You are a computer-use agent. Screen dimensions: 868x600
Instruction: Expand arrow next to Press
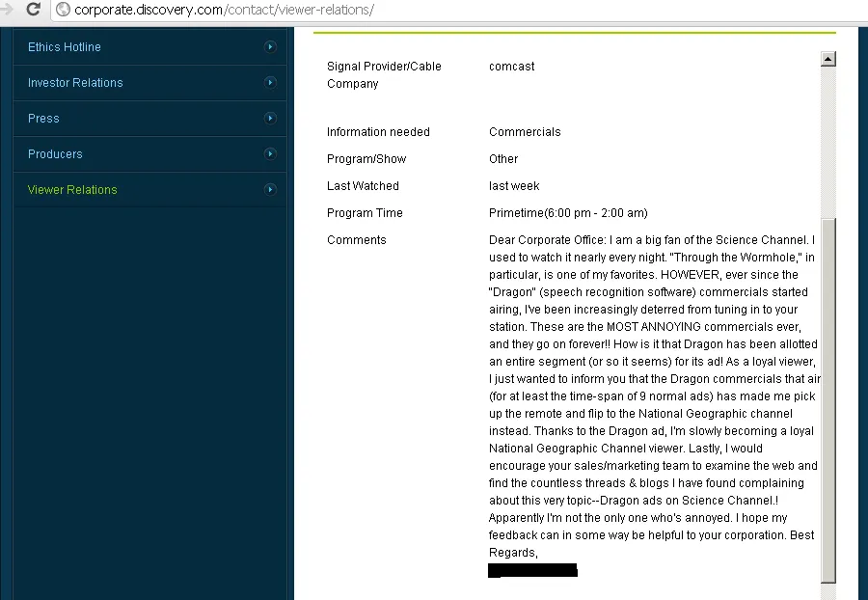270,118
